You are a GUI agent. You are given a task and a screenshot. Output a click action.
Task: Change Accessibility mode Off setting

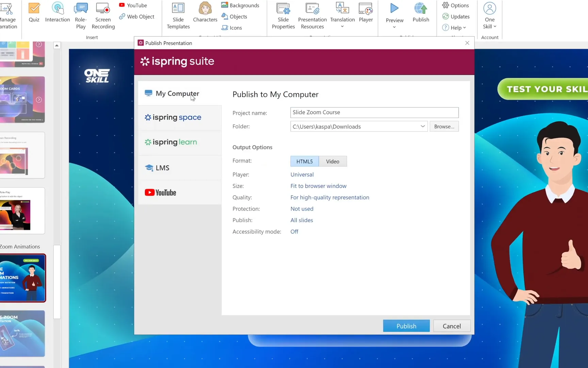(x=294, y=232)
